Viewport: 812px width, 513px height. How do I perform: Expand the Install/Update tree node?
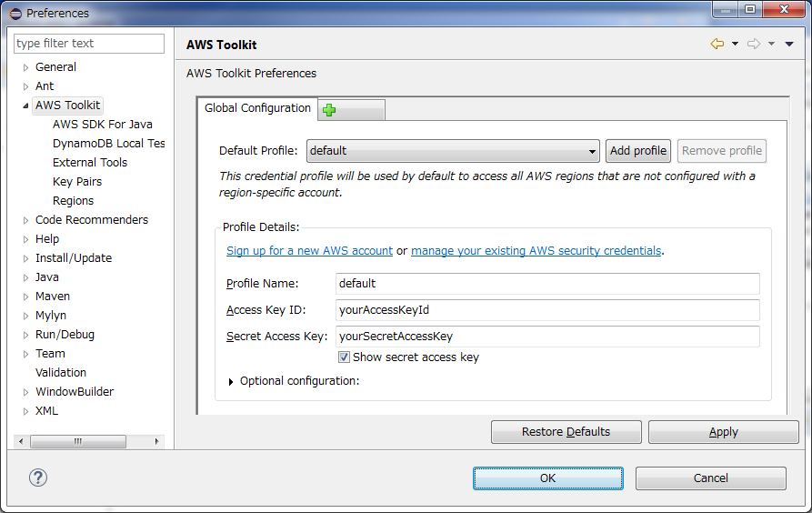point(25,258)
